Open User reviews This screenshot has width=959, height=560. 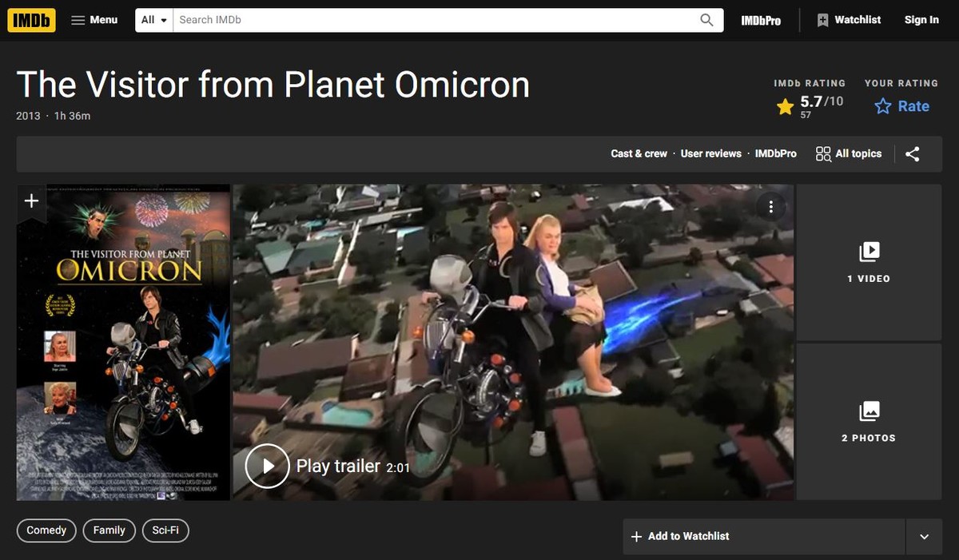point(710,153)
